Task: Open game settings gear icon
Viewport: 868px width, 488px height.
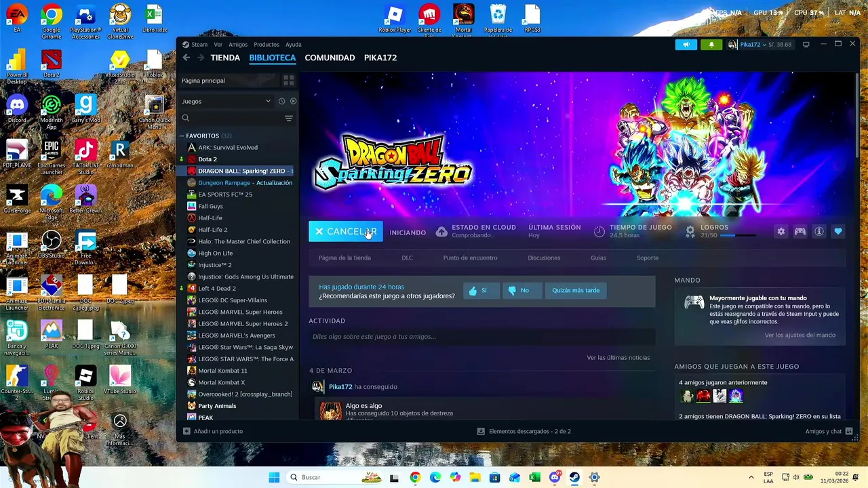Action: (781, 232)
